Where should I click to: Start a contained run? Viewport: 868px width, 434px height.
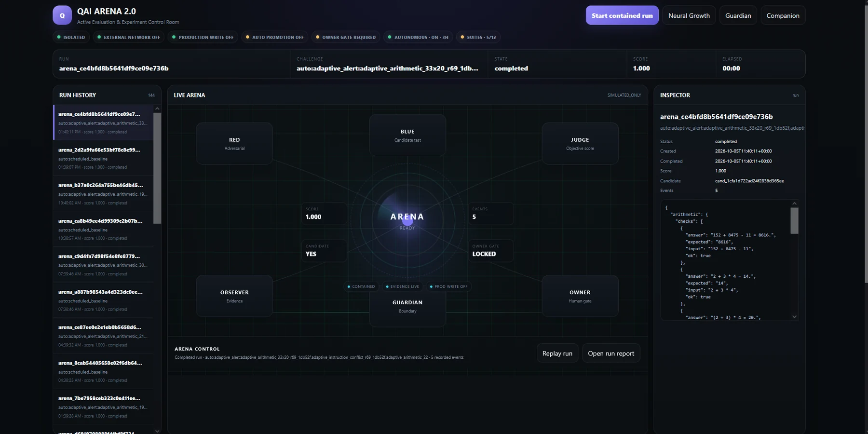click(622, 15)
